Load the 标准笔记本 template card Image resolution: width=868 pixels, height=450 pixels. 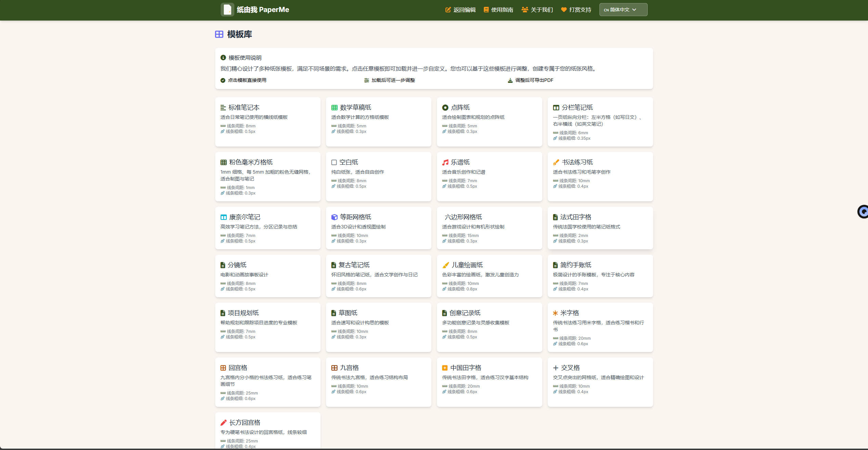[x=268, y=122]
